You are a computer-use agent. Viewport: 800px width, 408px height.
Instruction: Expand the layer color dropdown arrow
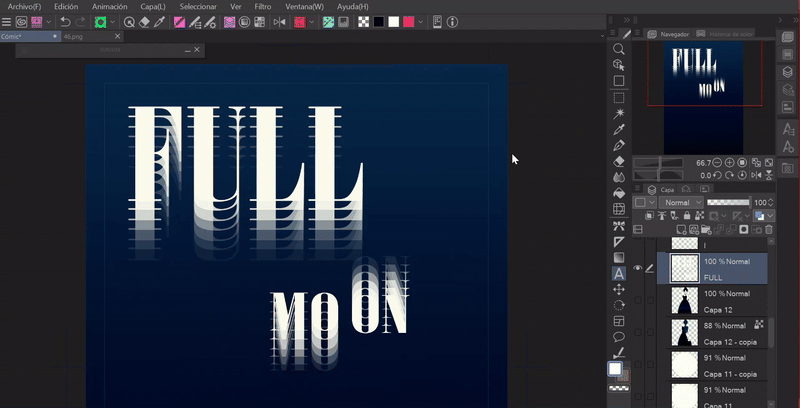point(770,216)
